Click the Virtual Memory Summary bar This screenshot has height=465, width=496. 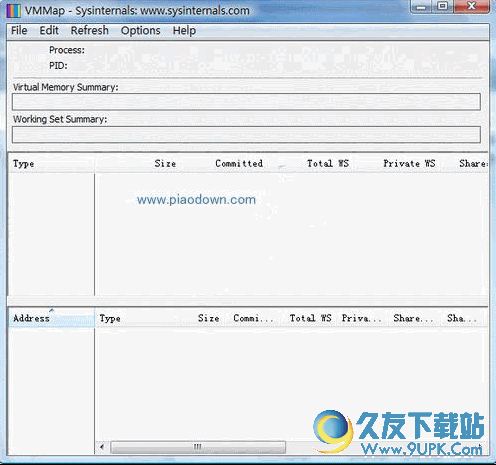click(246, 102)
